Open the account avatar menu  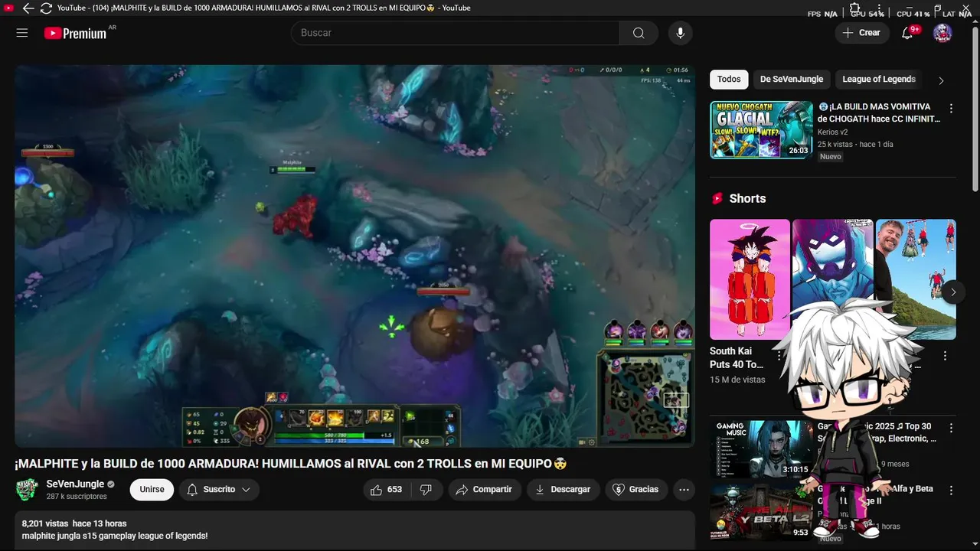click(x=942, y=33)
